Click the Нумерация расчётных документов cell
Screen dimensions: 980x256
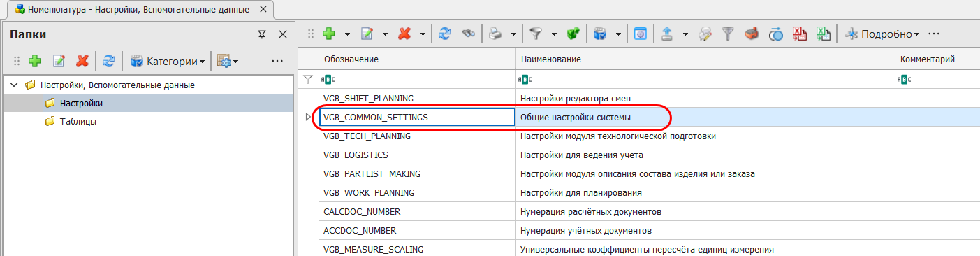point(705,211)
